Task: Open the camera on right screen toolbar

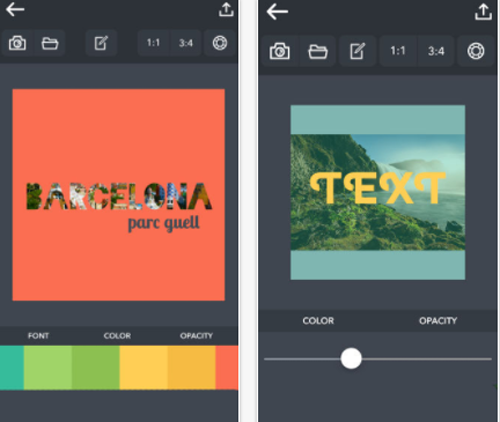Action: [x=280, y=51]
